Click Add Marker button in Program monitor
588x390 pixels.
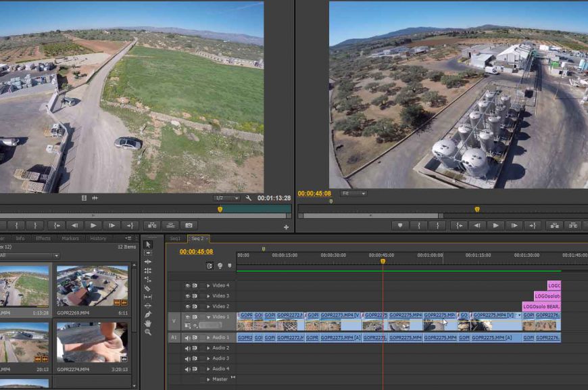point(400,225)
